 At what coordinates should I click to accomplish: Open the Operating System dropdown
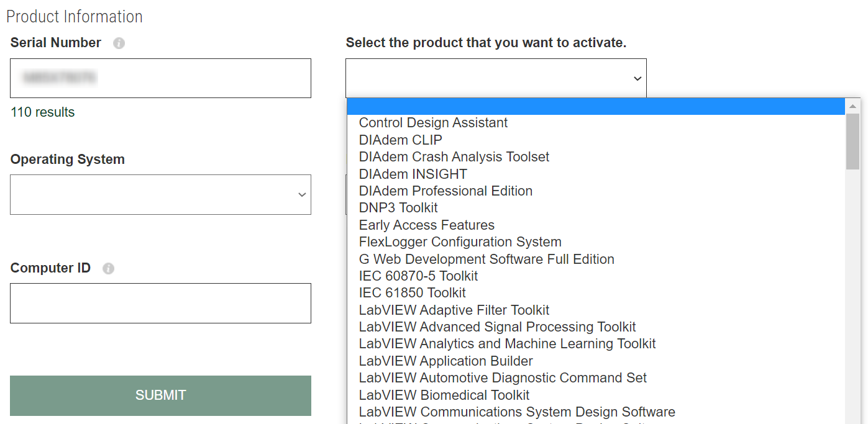160,194
